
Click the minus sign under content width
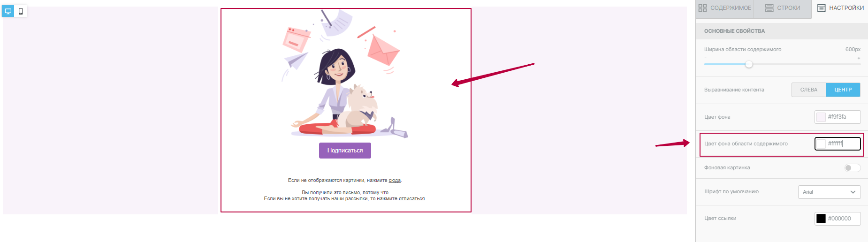(x=705, y=58)
